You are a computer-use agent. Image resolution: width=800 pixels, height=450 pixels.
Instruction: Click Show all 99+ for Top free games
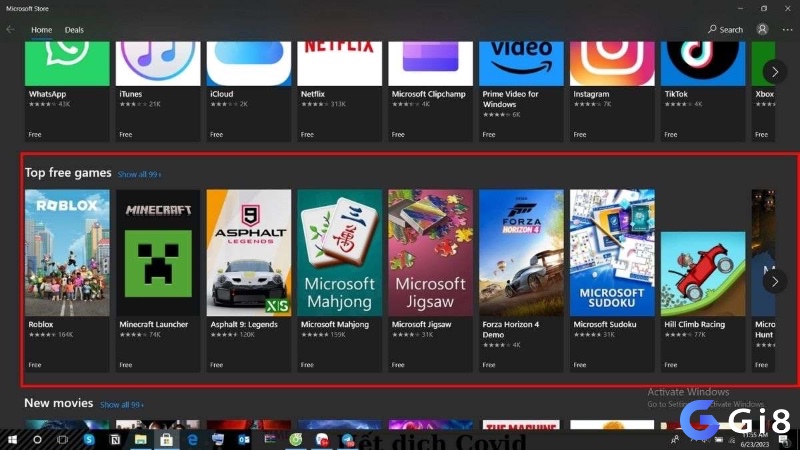(x=139, y=174)
